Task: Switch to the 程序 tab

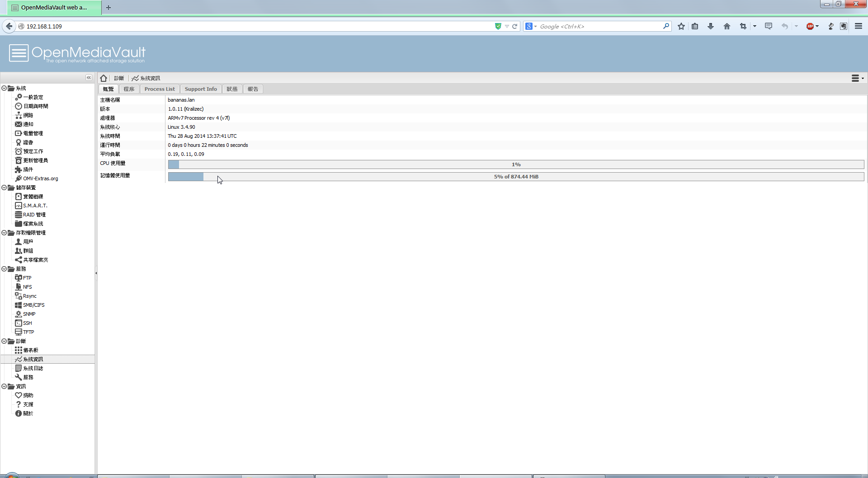Action: click(x=129, y=89)
